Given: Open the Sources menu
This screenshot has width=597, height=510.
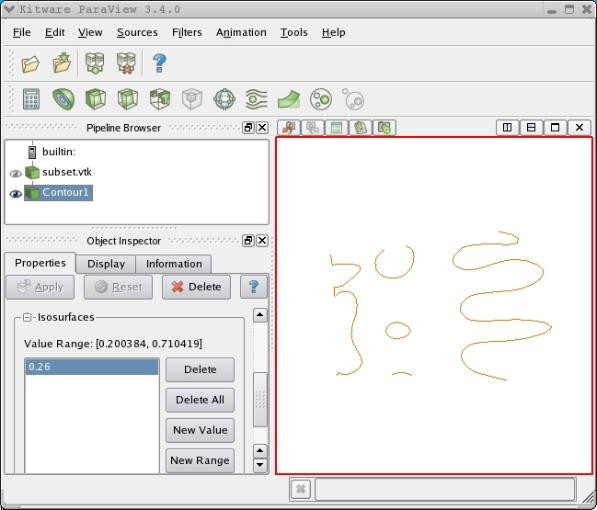Looking at the screenshot, I should pos(137,32).
